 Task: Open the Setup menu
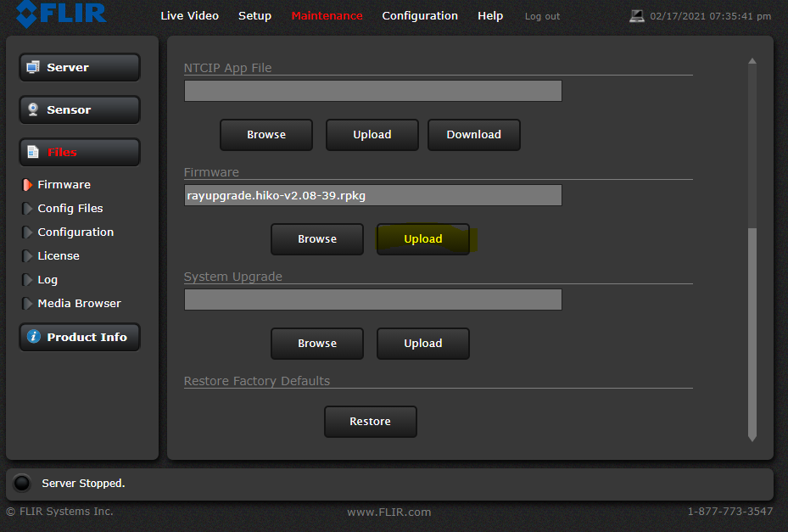coord(254,16)
